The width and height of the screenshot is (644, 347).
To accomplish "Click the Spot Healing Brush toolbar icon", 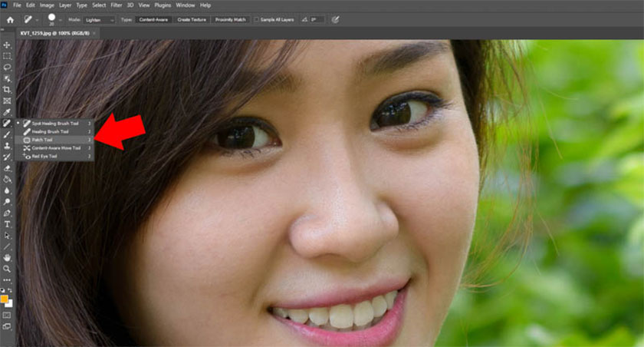I will (7, 123).
